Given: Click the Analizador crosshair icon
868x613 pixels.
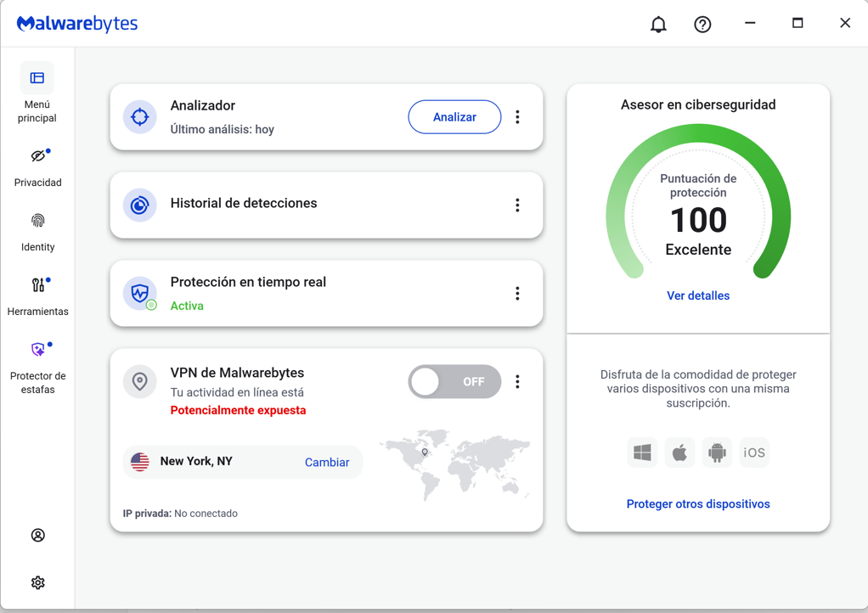Looking at the screenshot, I should click(x=139, y=116).
